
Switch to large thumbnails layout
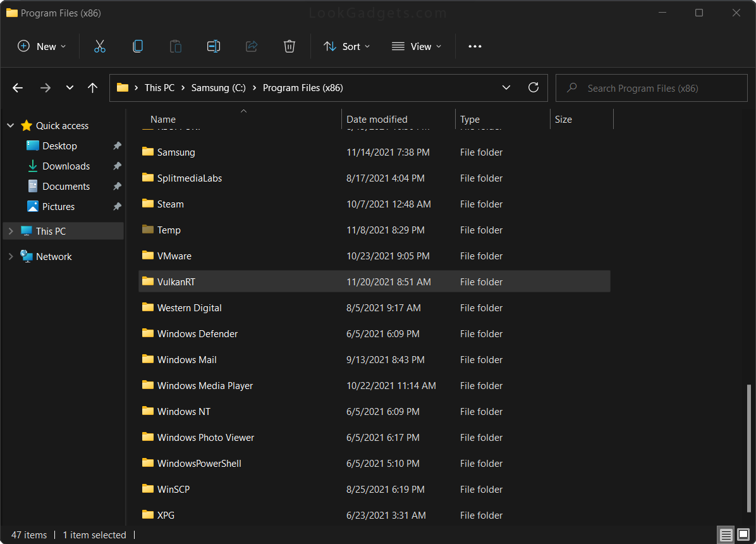coord(744,535)
